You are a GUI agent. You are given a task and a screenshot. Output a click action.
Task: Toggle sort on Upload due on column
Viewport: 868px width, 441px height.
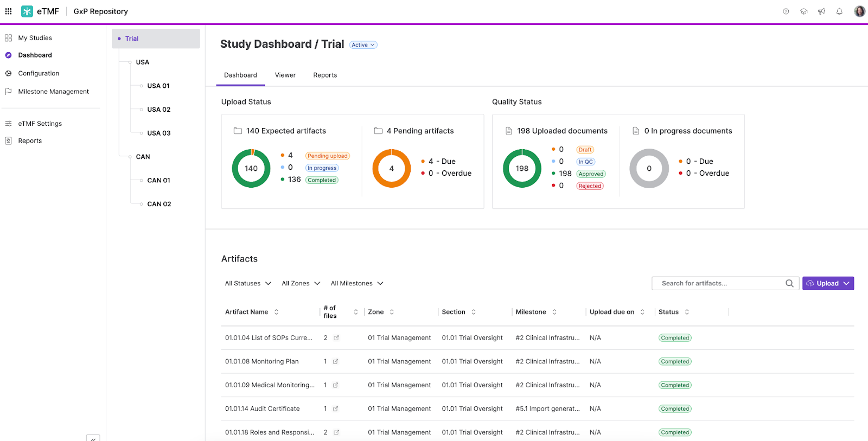click(x=642, y=312)
